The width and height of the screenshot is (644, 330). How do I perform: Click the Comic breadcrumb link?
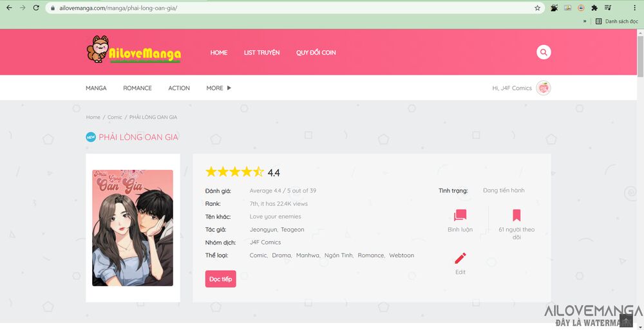click(115, 117)
